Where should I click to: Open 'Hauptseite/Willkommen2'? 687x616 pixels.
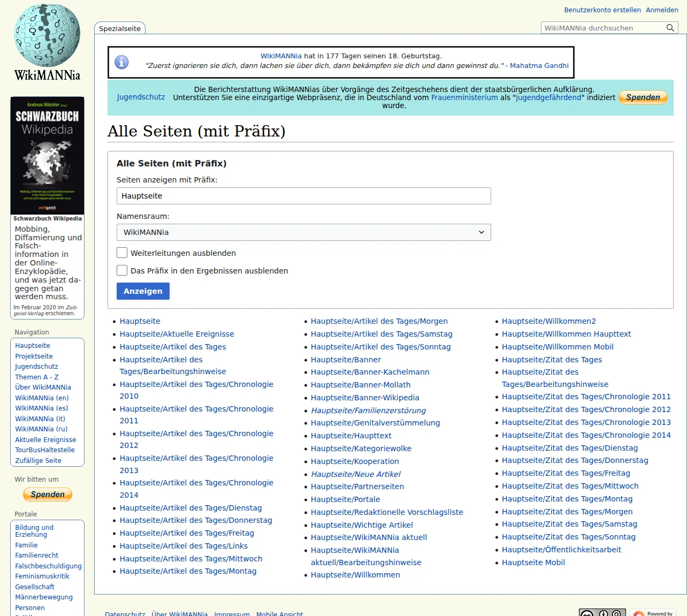point(549,321)
